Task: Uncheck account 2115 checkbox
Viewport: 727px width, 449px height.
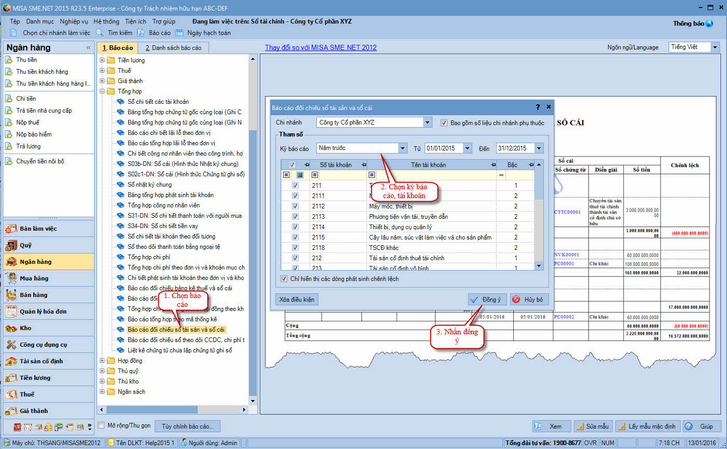Action: (295, 237)
